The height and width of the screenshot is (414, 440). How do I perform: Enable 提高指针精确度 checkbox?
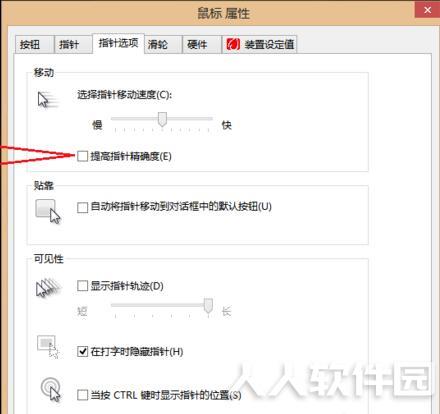click(x=82, y=156)
